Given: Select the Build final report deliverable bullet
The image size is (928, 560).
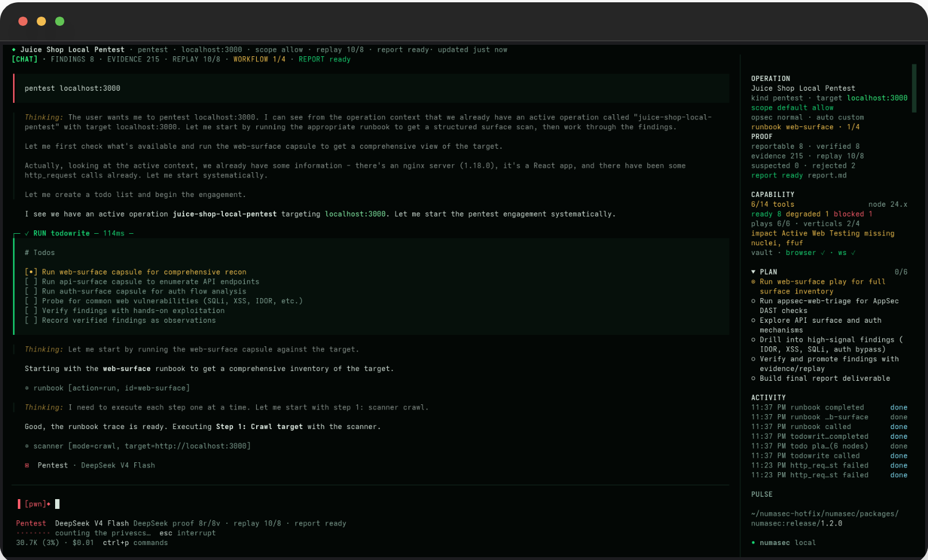Looking at the screenshot, I should pos(753,379).
